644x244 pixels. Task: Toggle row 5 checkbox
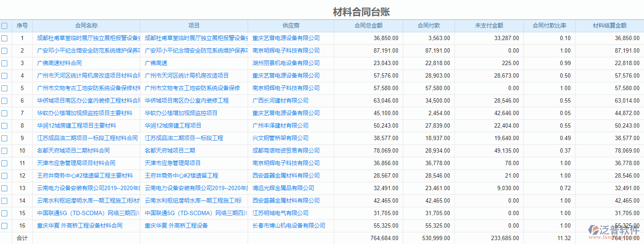pos(4,88)
